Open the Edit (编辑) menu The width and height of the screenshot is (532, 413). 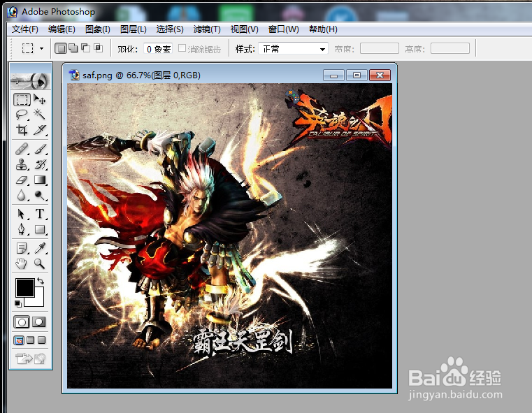coord(62,29)
